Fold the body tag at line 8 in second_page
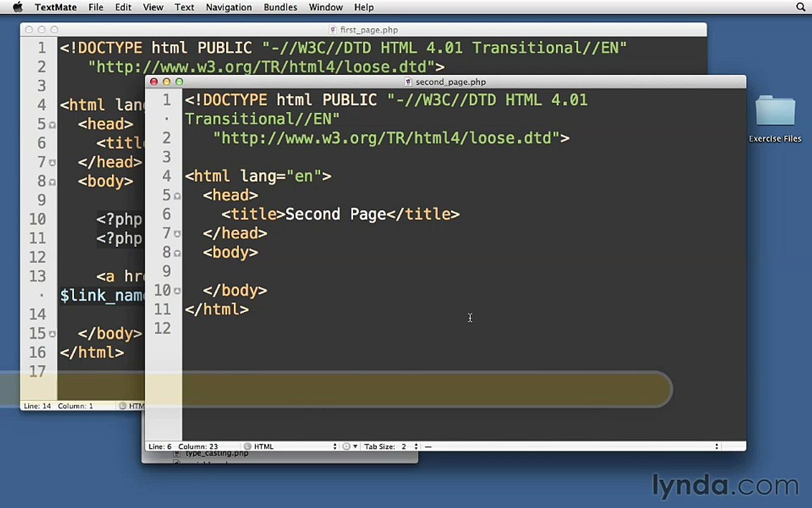 tap(177, 253)
